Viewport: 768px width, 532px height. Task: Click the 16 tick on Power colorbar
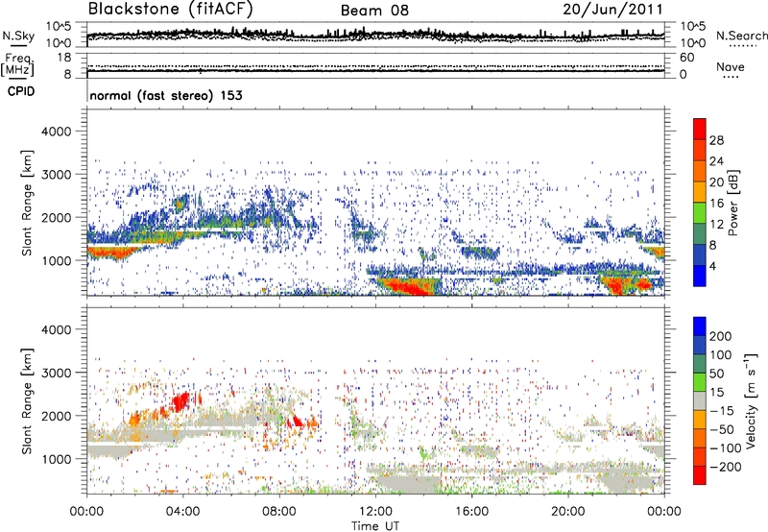pyautogui.click(x=716, y=204)
